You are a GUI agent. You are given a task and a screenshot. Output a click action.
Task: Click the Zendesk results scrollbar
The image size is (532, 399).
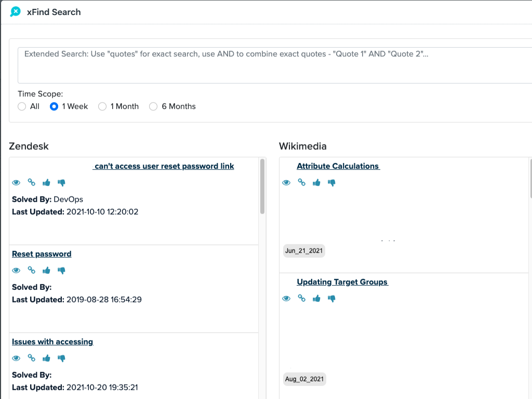click(262, 187)
